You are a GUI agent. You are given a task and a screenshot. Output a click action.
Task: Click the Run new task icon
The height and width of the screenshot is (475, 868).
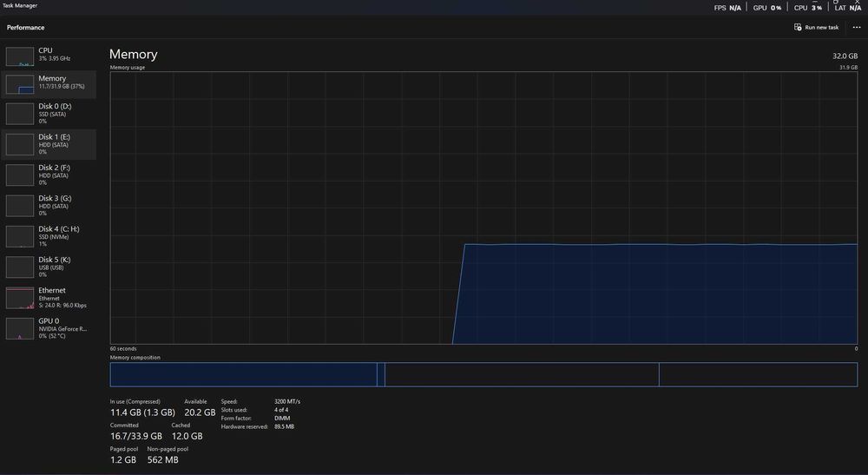click(798, 27)
